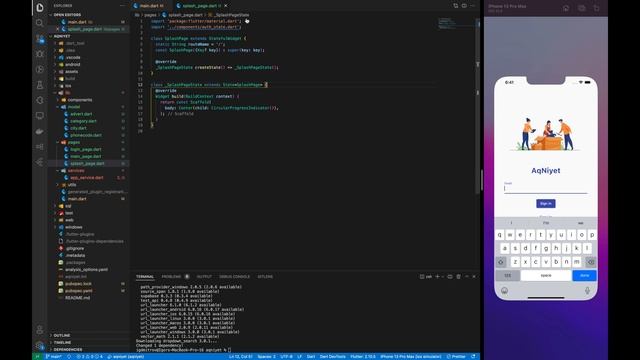640x360 pixels.
Task: Tap the microphone dictation key on the iOS keyboard
Action: (587, 290)
